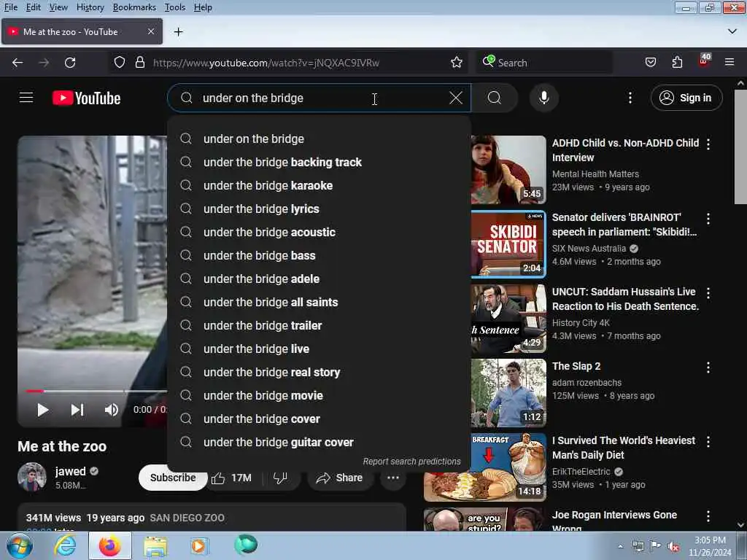This screenshot has height=560, width=747.
Task: Play the Me at the zoo video
Action: pos(42,410)
